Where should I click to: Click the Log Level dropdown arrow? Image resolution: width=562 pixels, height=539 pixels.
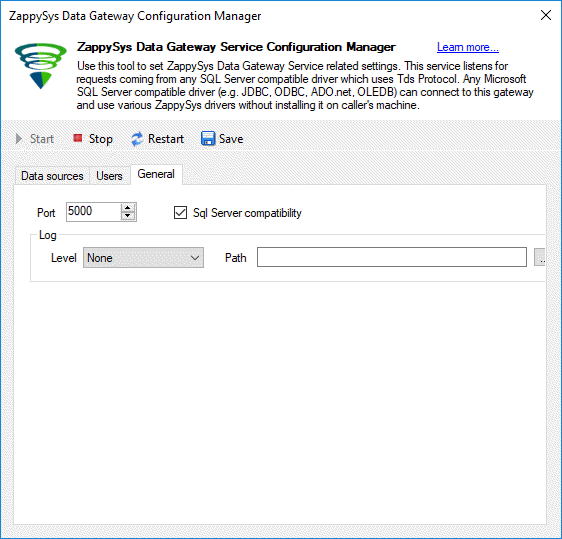coord(195,258)
